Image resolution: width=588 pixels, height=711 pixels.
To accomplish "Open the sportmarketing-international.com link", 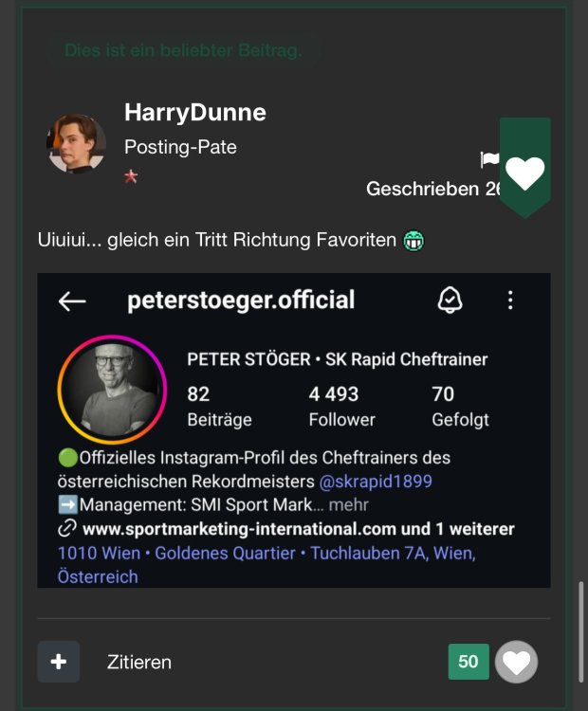I will [x=241, y=529].
